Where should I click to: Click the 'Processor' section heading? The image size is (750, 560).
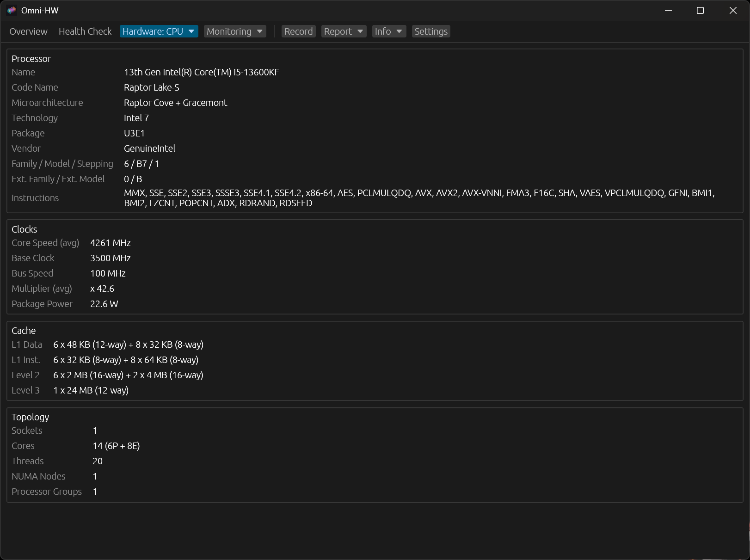coord(31,59)
